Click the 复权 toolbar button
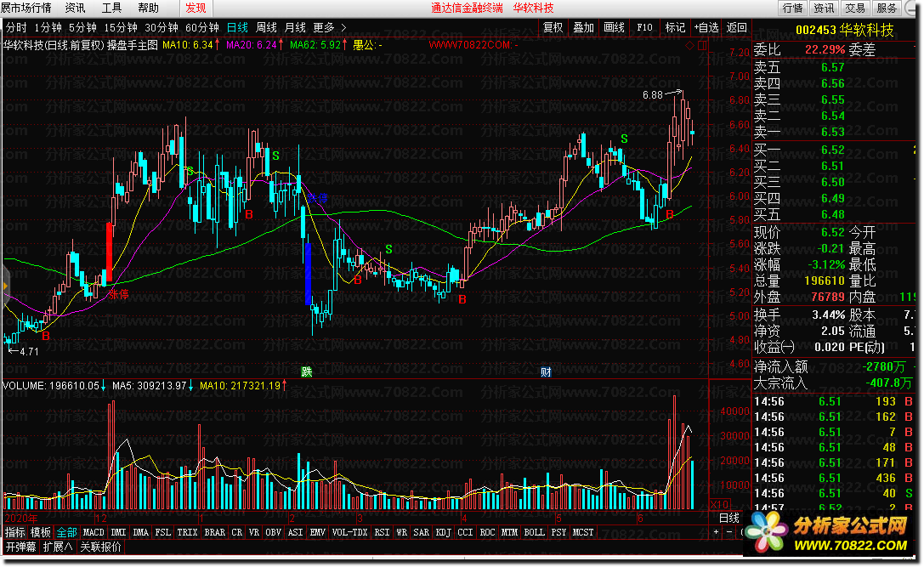Screen dimensions: 924x567 click(553, 28)
